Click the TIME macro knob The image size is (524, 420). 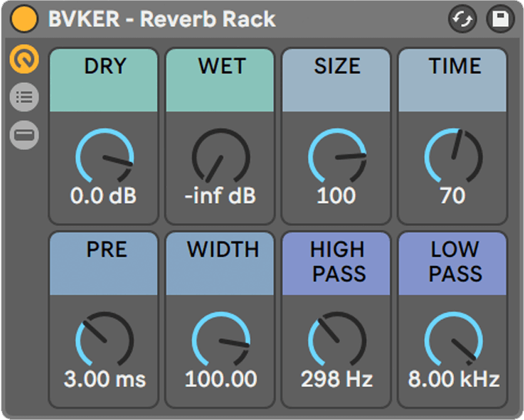pos(453,156)
